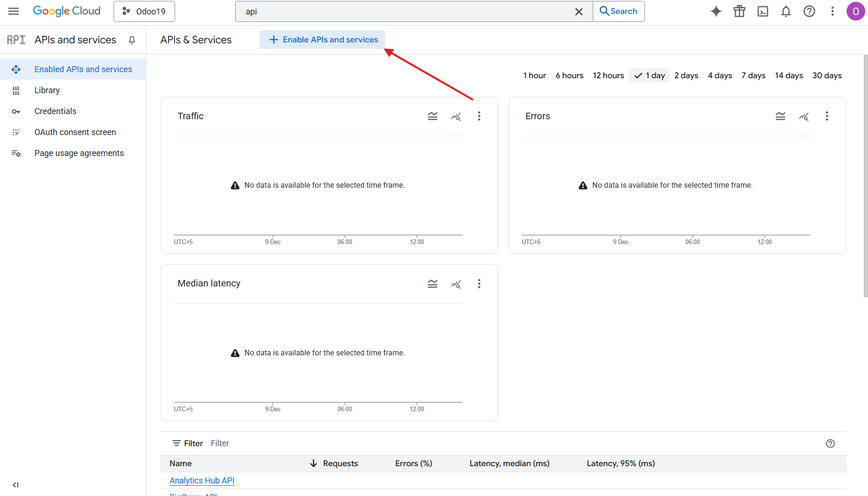
Task: Expand Errors chart more options menu
Action: (827, 116)
